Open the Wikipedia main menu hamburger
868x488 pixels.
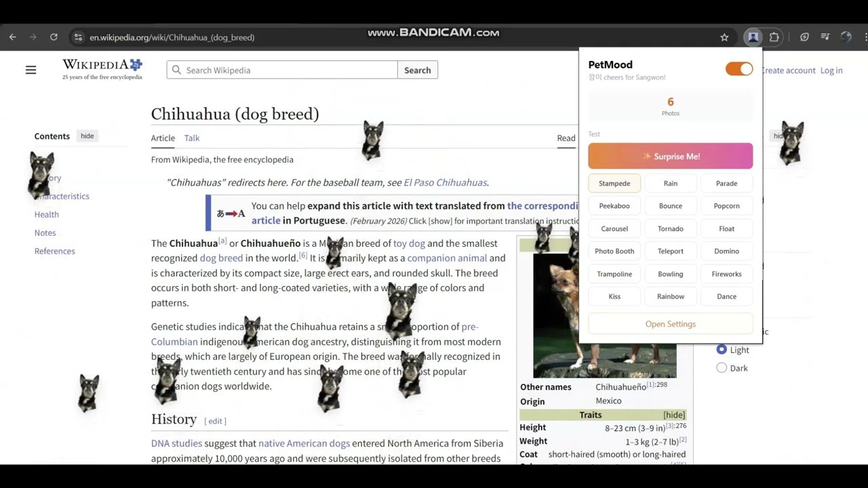click(x=31, y=70)
